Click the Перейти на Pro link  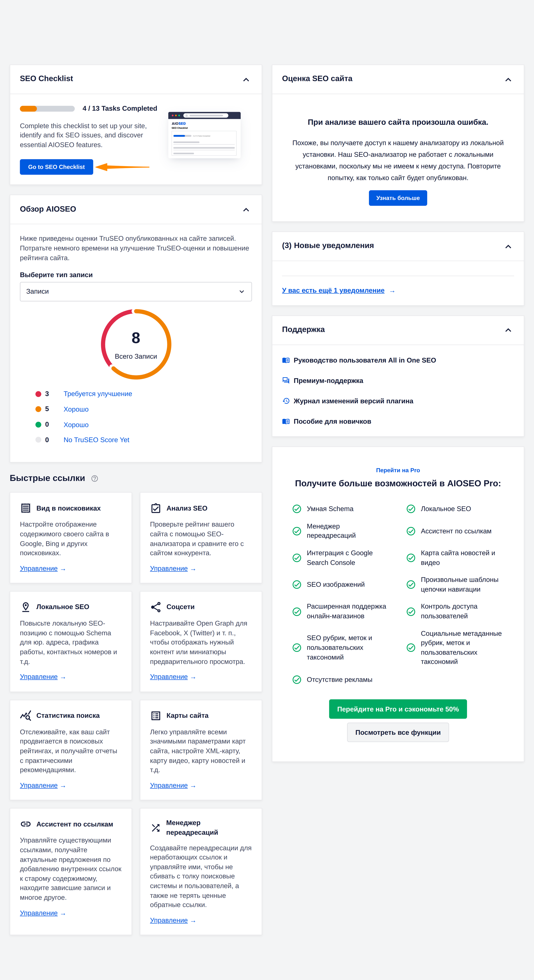[x=398, y=470]
